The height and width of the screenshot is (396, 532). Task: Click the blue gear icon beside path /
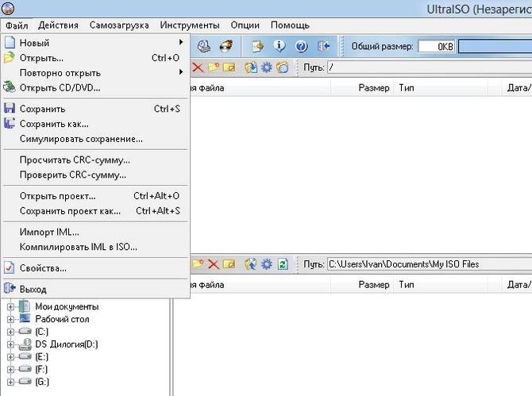pyautogui.click(x=266, y=67)
